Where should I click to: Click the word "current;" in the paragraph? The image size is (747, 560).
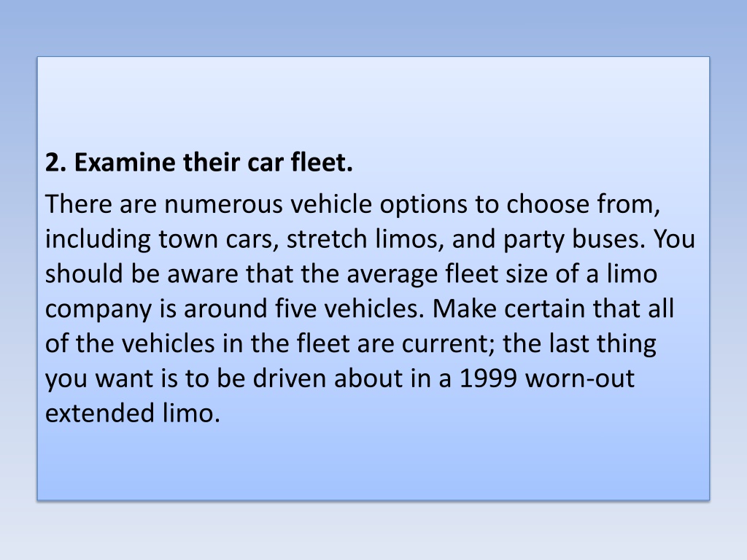[x=449, y=344]
